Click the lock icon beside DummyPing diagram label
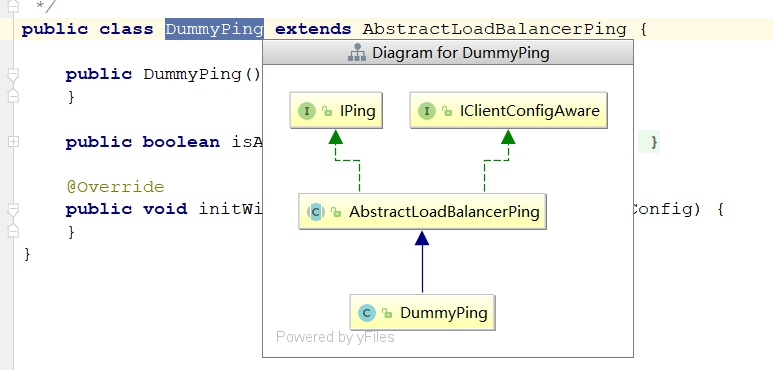The image size is (773, 370). 387,313
